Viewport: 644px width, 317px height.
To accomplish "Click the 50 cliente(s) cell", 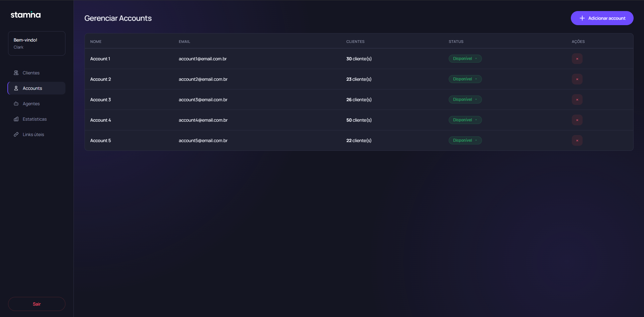I will [359, 120].
